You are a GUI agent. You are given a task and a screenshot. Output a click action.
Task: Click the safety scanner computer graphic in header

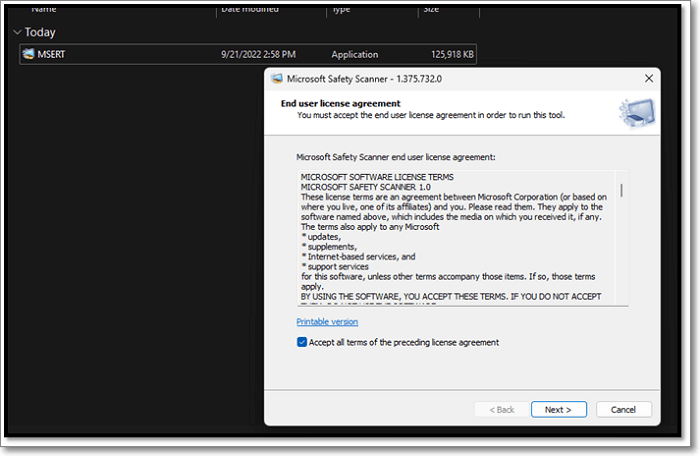(637, 113)
